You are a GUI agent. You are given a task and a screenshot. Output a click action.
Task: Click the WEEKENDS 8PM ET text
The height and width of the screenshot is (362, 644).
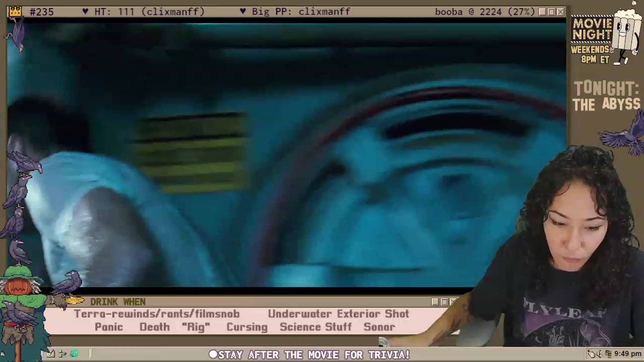[590, 55]
